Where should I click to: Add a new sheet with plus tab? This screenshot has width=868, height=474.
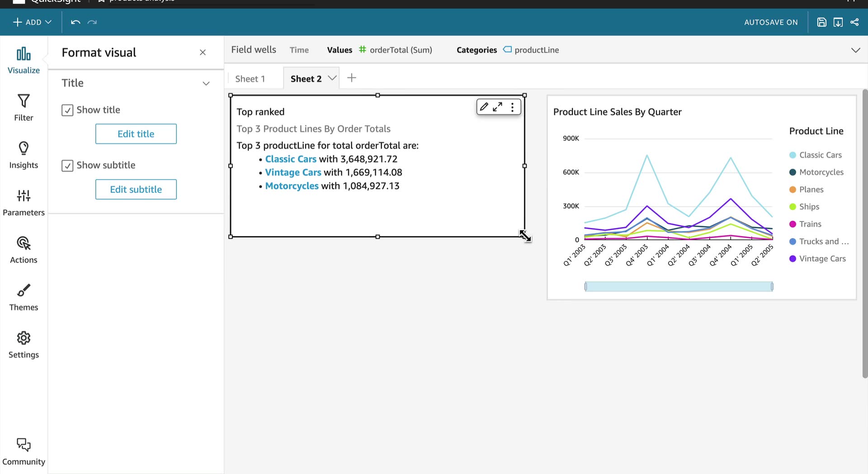(x=352, y=78)
